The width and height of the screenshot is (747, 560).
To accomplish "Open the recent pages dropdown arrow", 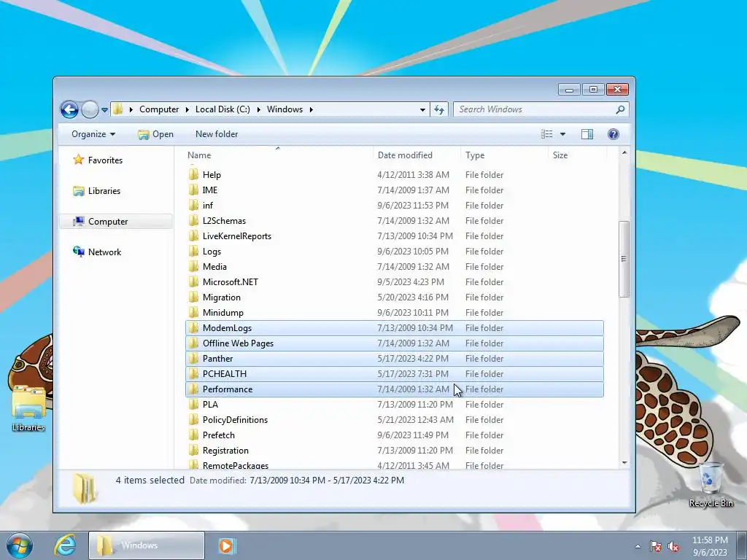I will 104,110.
